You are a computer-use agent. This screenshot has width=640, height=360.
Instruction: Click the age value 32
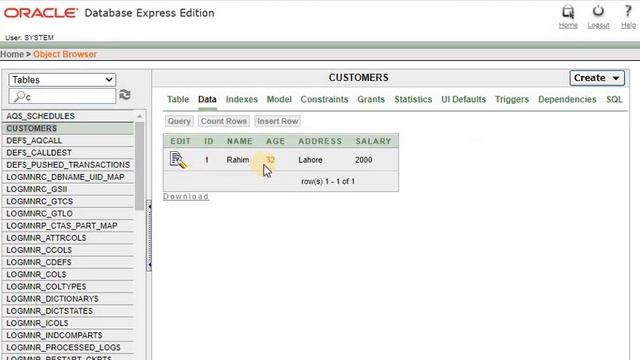[x=270, y=160]
